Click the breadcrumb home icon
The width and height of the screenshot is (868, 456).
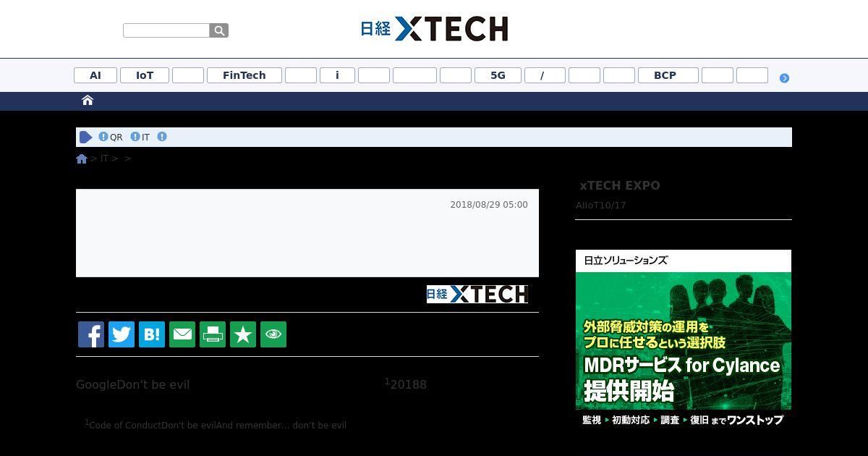coord(82,159)
